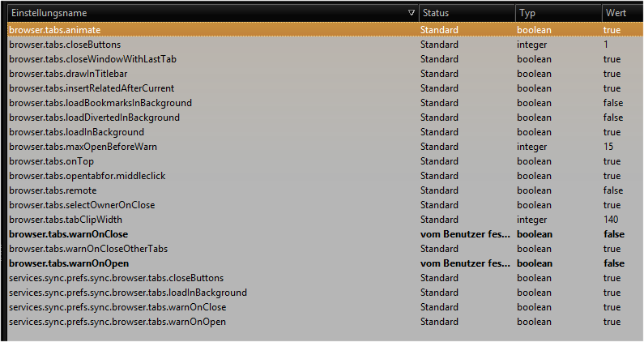Select browser.tabs.opentabfor.middleclick entry
644x342 pixels.
[x=87, y=176]
